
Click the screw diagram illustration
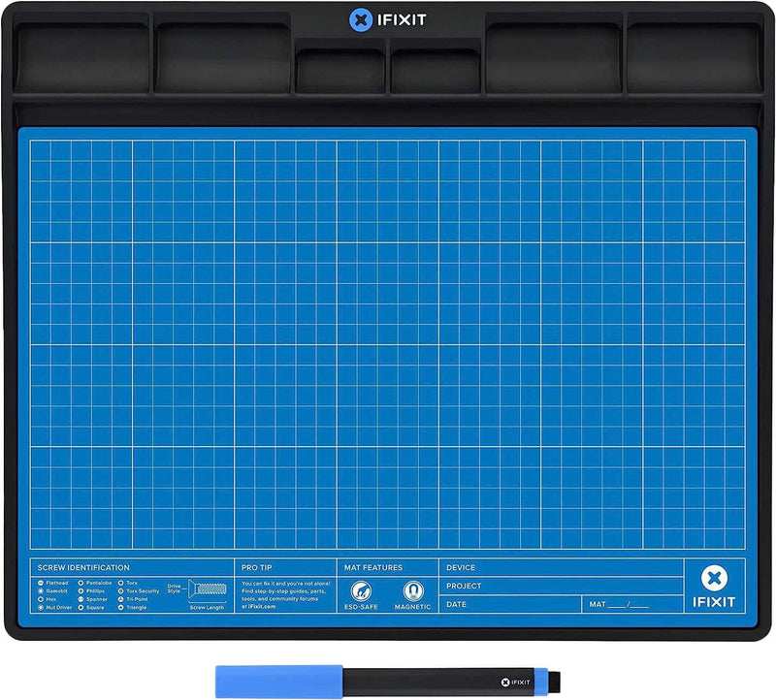[208, 589]
